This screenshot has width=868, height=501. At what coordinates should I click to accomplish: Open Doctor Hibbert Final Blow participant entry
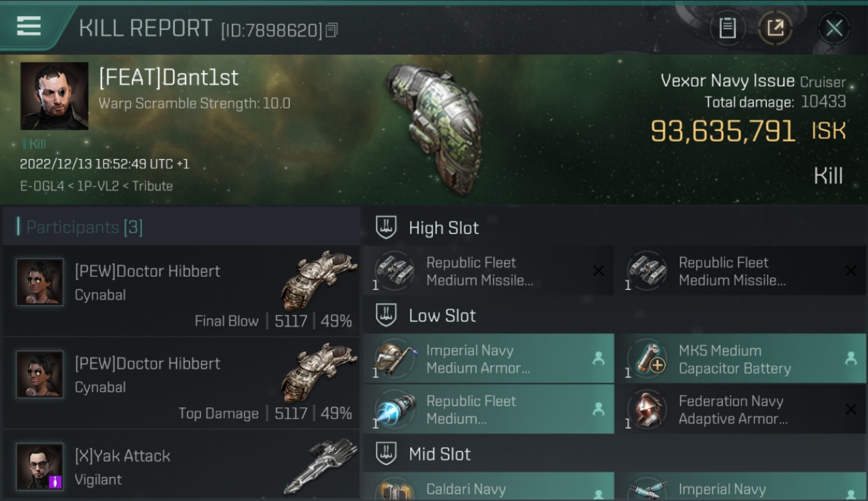pyautogui.click(x=181, y=291)
